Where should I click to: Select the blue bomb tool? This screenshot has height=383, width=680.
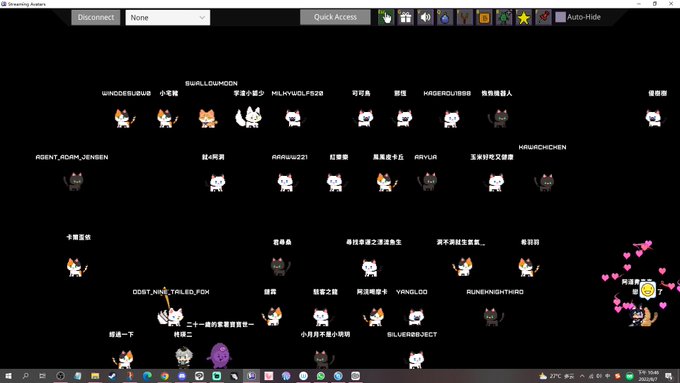(445, 17)
